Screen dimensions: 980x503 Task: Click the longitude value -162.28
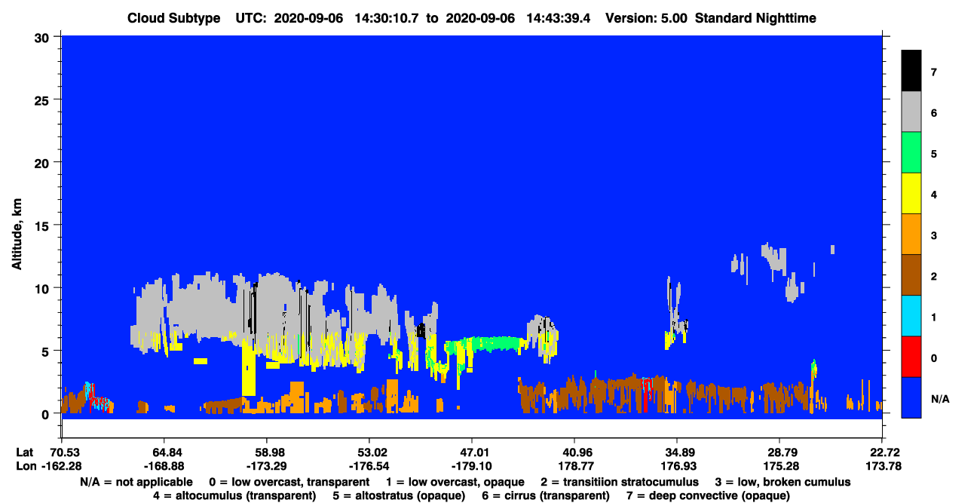(x=63, y=467)
